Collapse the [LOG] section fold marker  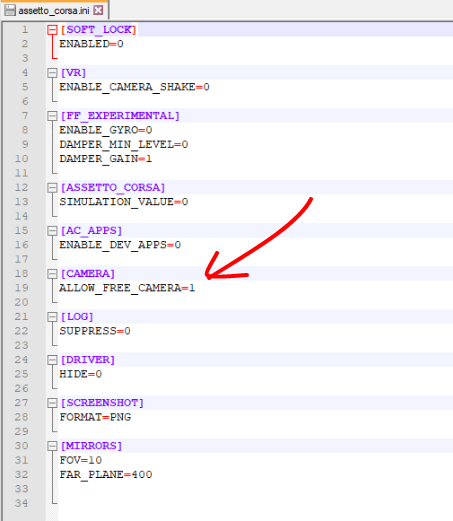coord(52,317)
